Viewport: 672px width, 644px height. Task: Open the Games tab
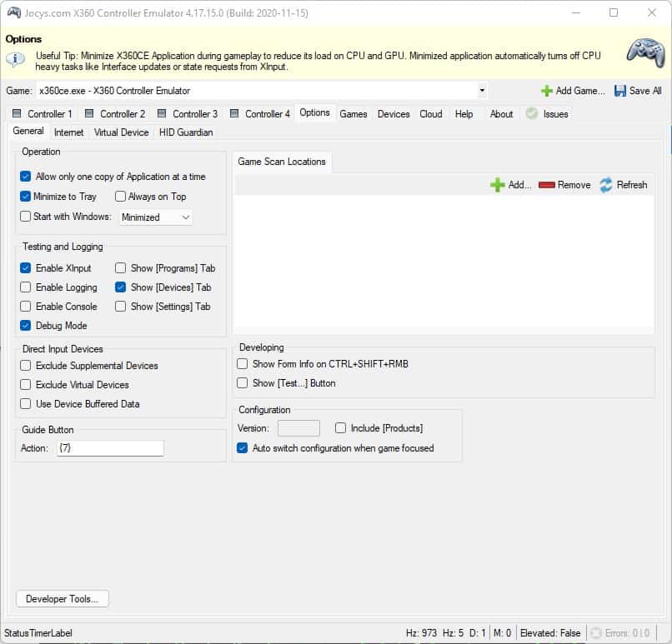tap(354, 114)
